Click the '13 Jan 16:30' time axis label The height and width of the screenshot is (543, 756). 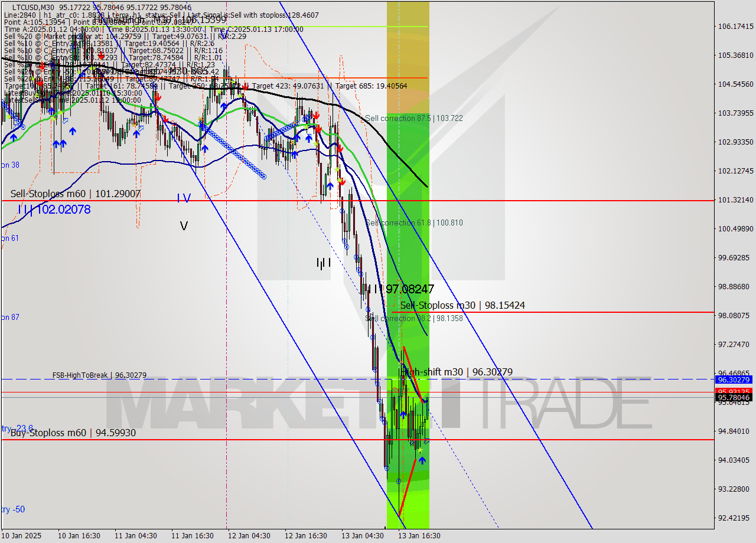419,536
